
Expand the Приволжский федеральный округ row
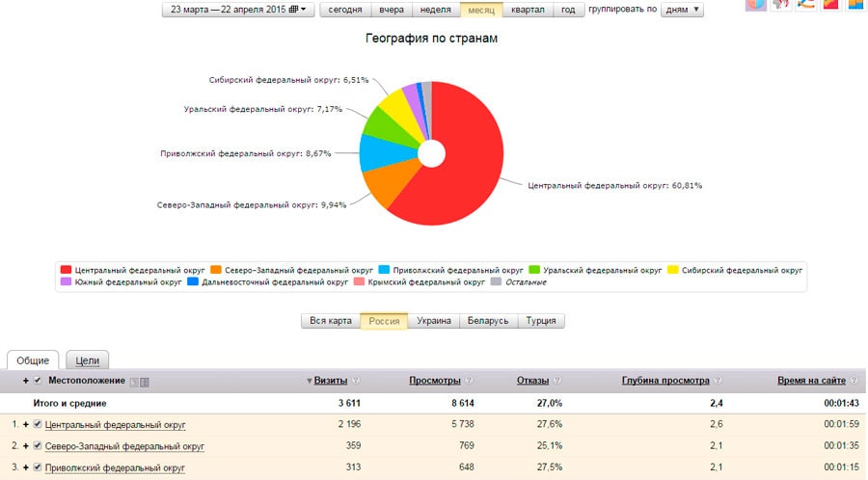click(26, 467)
